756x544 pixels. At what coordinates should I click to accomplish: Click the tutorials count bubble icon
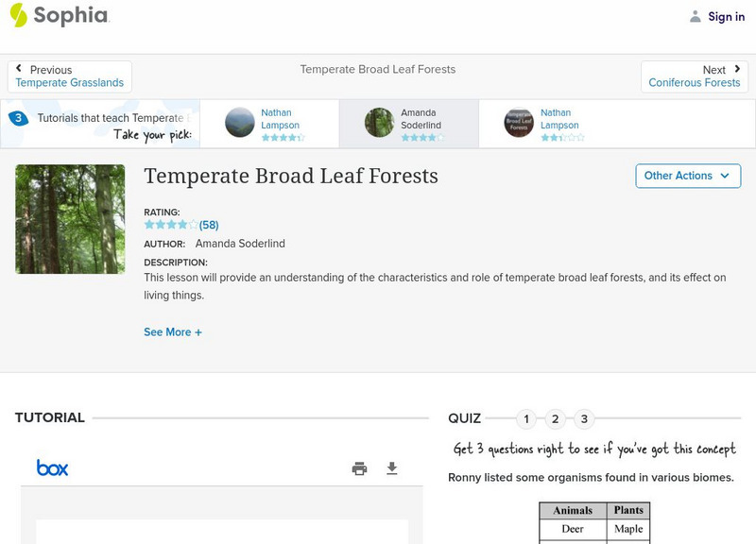click(x=18, y=119)
